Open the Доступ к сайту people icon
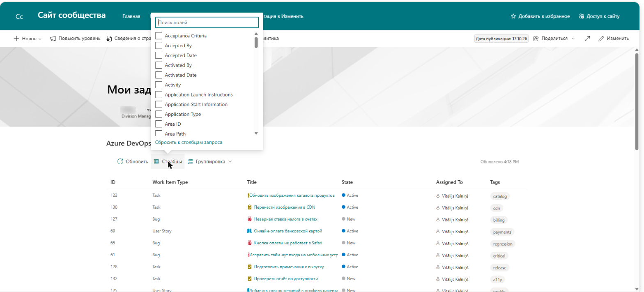This screenshot has height=292, width=644. (581, 16)
